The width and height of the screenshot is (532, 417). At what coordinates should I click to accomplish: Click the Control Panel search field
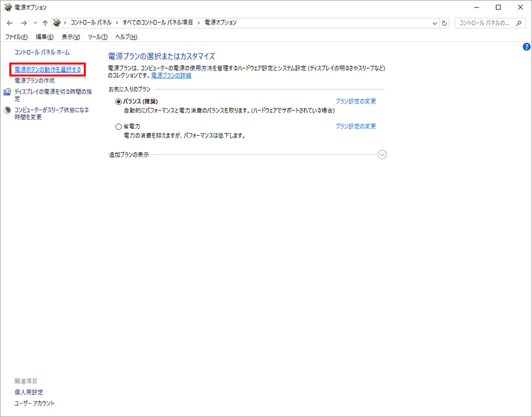pyautogui.click(x=485, y=23)
